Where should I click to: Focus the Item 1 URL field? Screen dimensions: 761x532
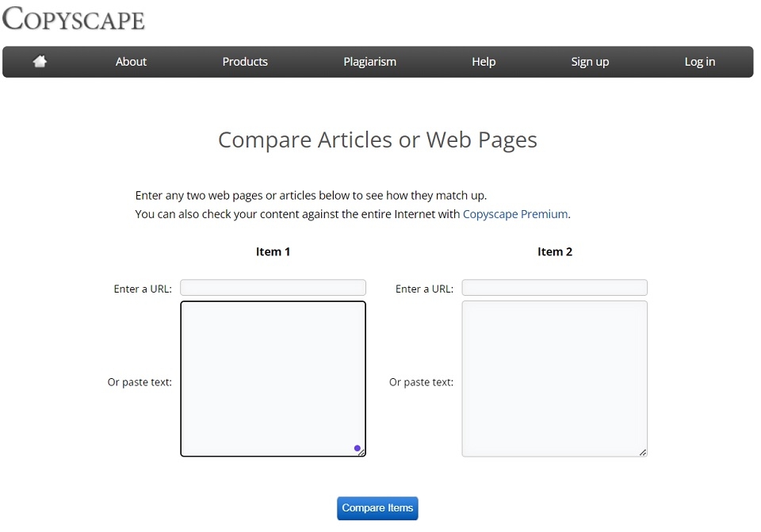(x=273, y=287)
